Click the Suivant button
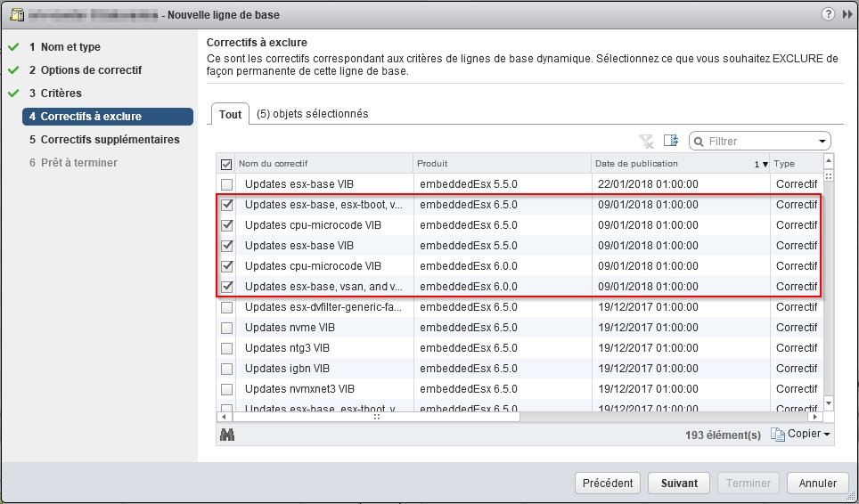The height and width of the screenshot is (504, 859). pyautogui.click(x=679, y=484)
